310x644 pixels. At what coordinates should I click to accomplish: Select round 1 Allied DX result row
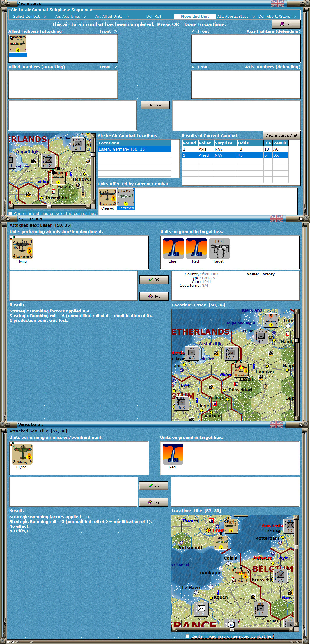tap(235, 155)
